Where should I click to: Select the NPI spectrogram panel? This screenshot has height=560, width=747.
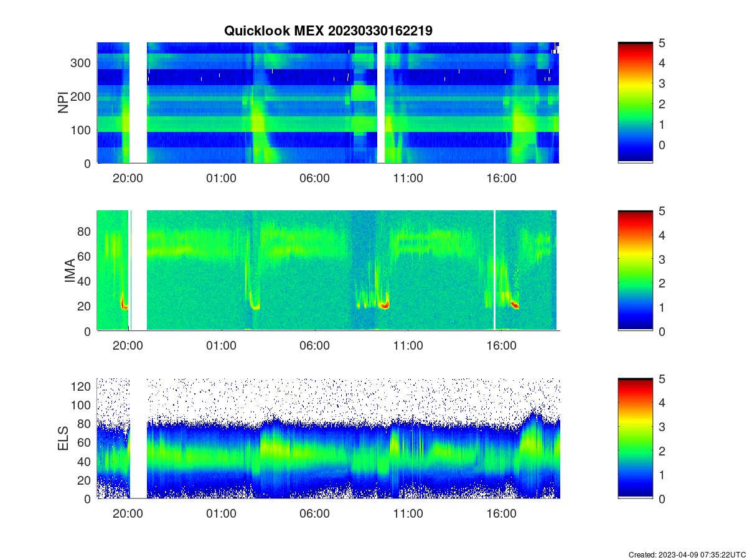(x=328, y=103)
